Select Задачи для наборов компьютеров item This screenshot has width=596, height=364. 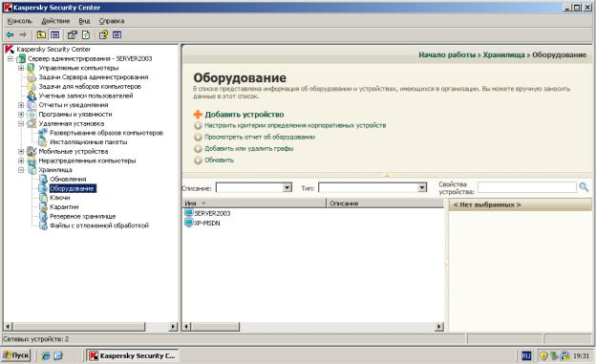point(90,86)
